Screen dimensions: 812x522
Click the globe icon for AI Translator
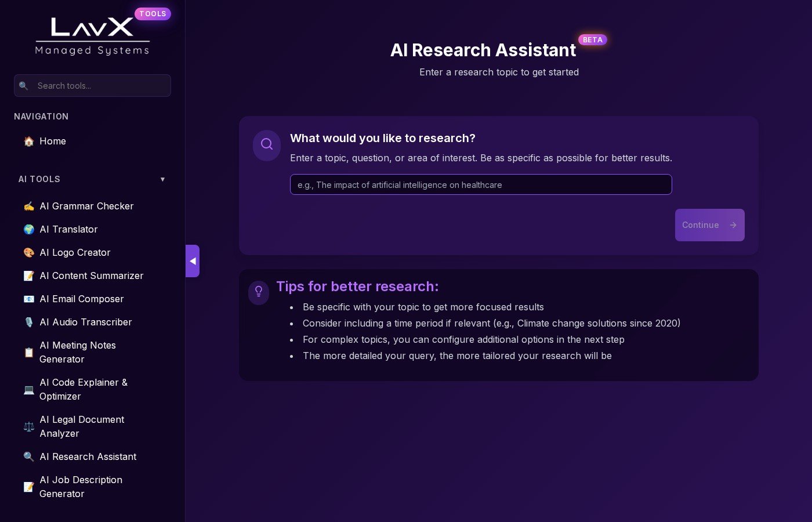coord(28,230)
